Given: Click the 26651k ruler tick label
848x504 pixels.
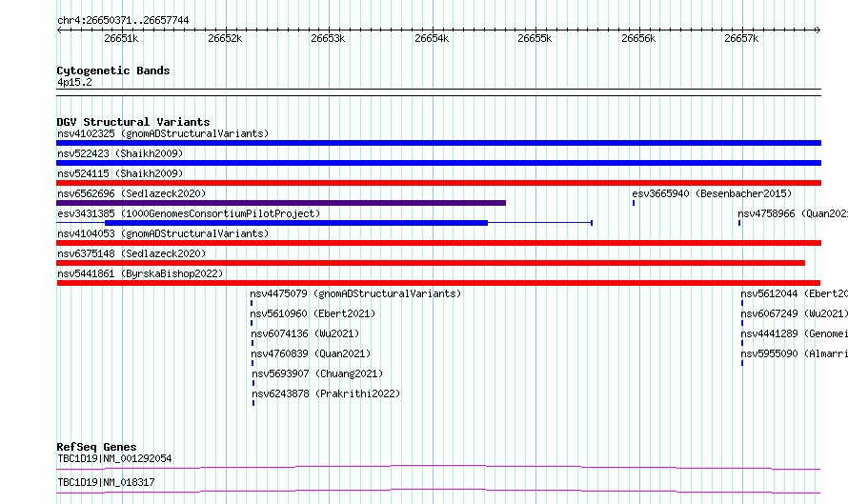Looking at the screenshot, I should tap(121, 38).
